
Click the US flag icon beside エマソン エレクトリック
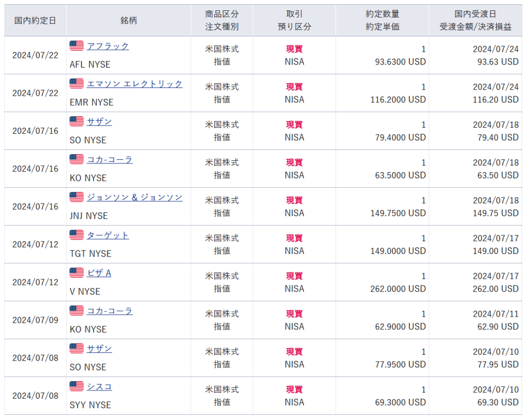(x=77, y=84)
